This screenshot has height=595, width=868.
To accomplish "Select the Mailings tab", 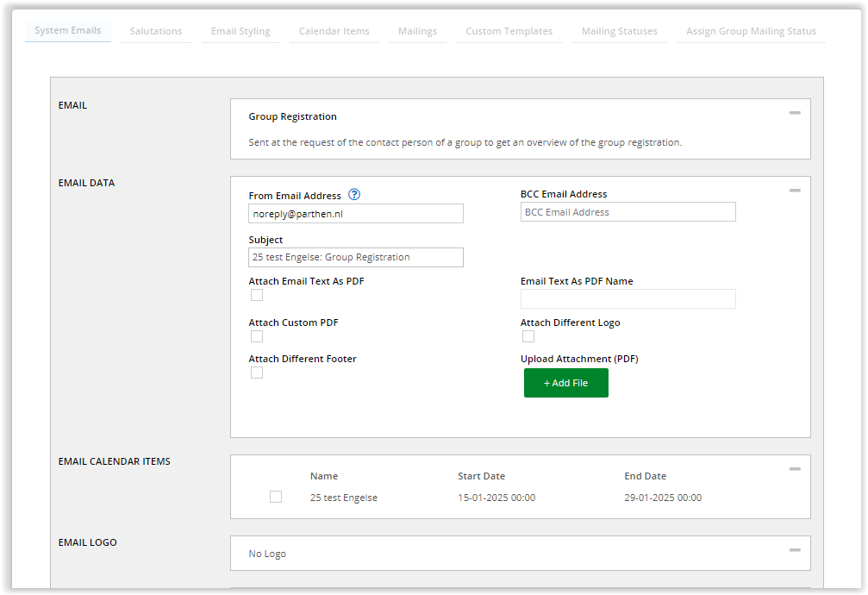I will 417,31.
